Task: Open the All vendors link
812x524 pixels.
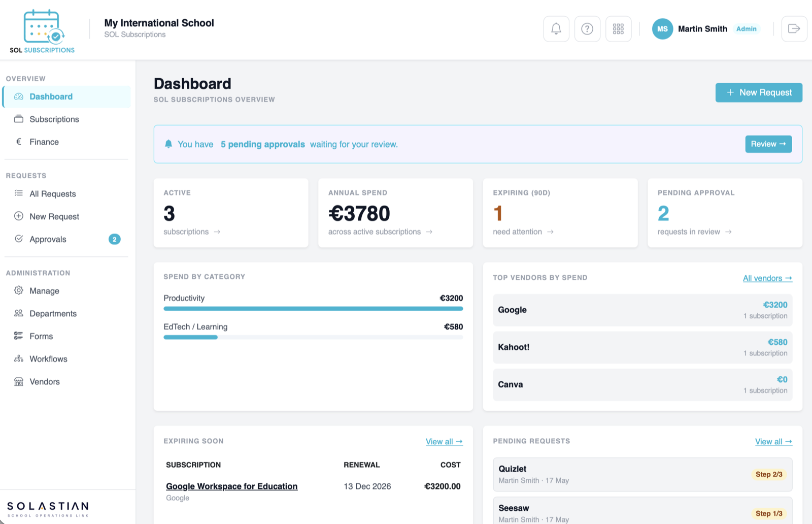Action: (767, 278)
